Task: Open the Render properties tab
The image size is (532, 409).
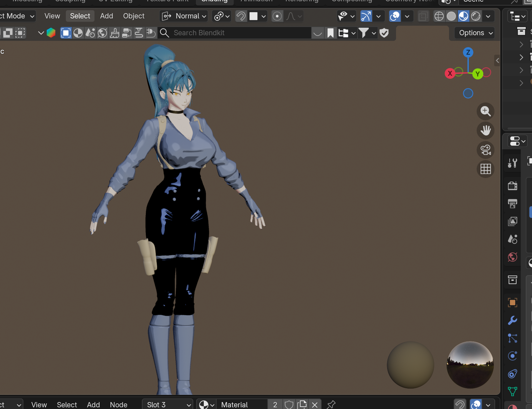Action: 513,186
